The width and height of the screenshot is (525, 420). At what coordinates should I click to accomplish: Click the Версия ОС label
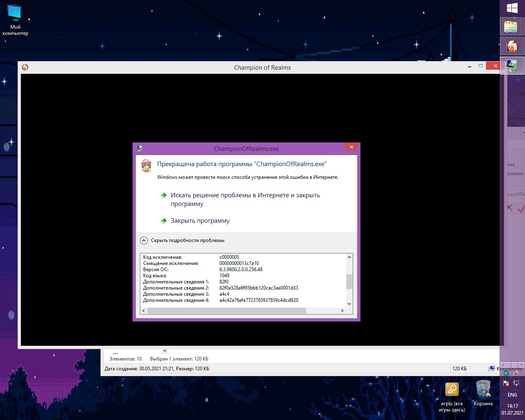point(156,269)
